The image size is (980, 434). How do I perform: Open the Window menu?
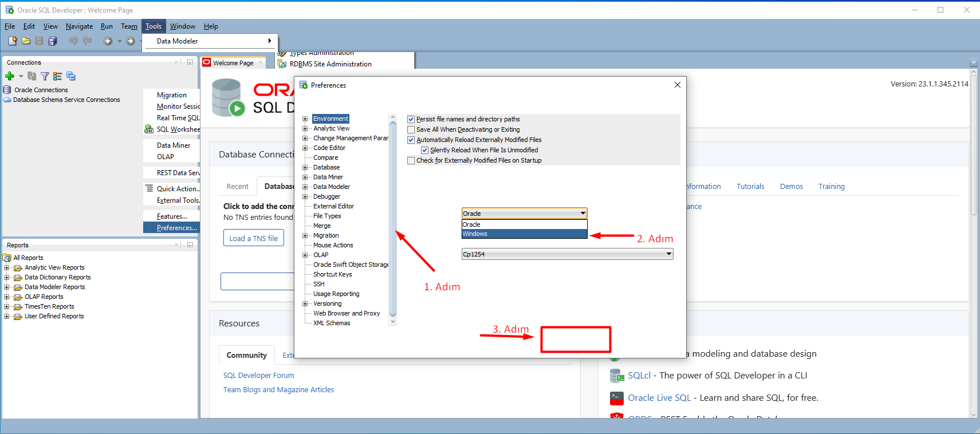[x=182, y=26]
